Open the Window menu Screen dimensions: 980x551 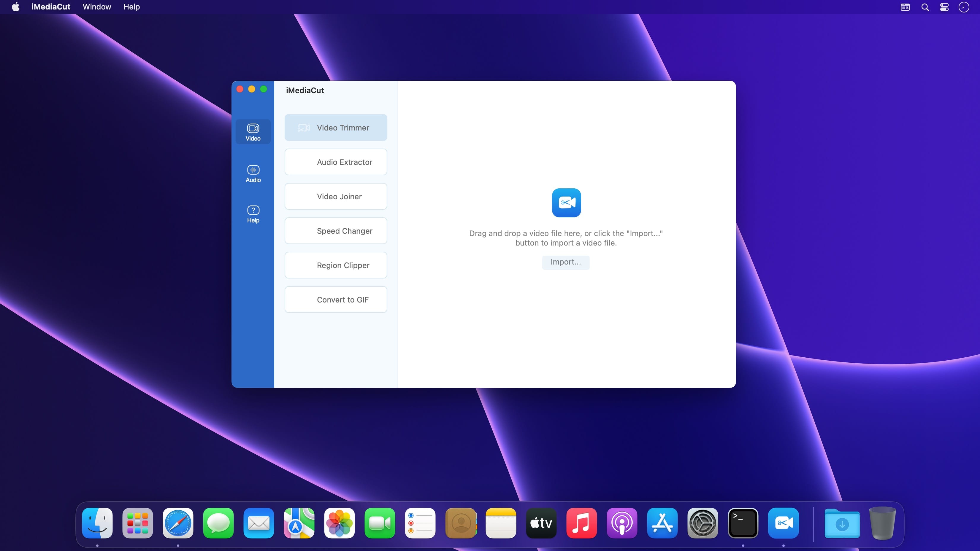(x=97, y=7)
